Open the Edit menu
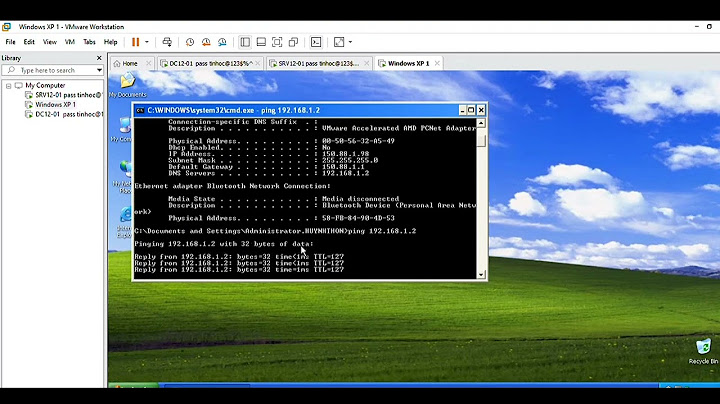This screenshot has width=720, height=404. [x=29, y=42]
